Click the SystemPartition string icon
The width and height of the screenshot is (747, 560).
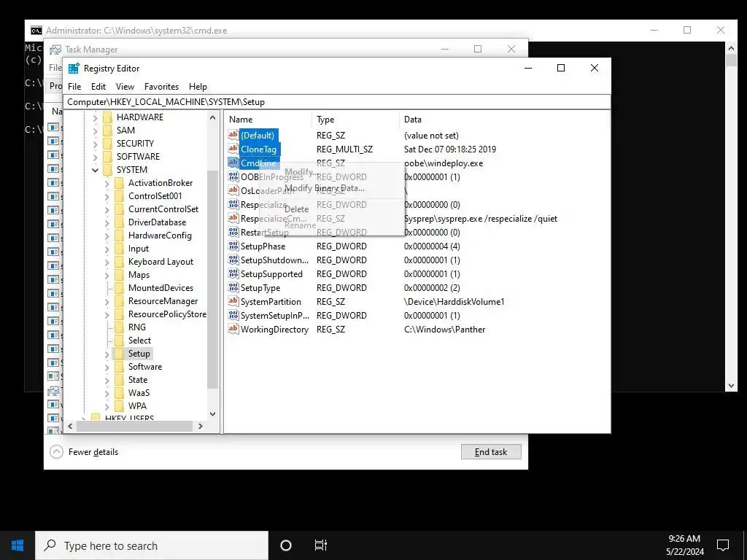[x=233, y=301]
